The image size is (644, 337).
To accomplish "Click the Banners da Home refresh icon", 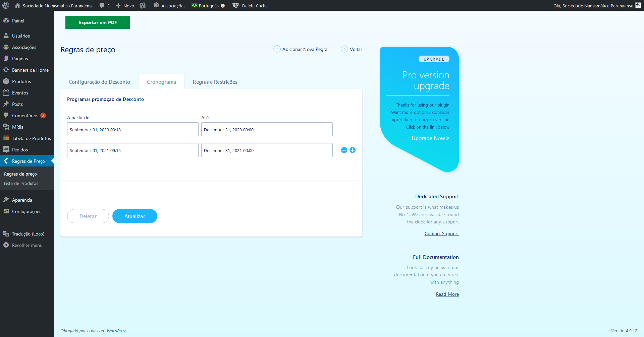I will [x=6, y=70].
